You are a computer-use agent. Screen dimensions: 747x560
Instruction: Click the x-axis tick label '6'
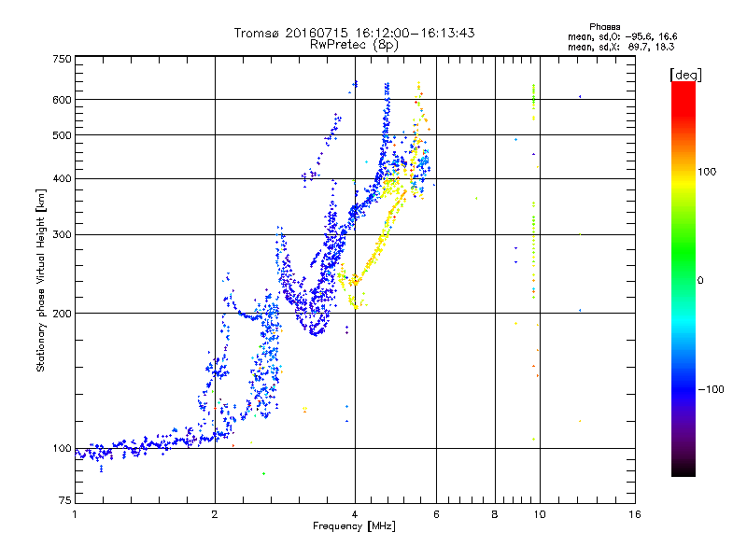tap(436, 514)
